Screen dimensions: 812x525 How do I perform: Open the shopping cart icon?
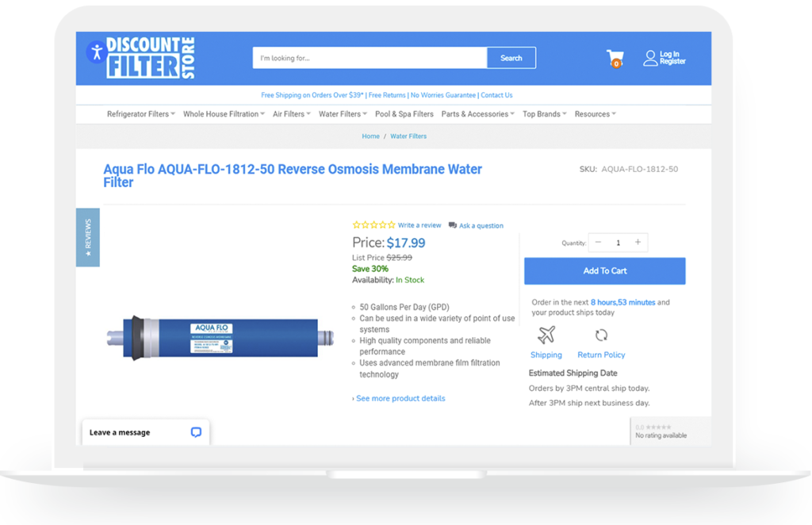[x=615, y=58]
